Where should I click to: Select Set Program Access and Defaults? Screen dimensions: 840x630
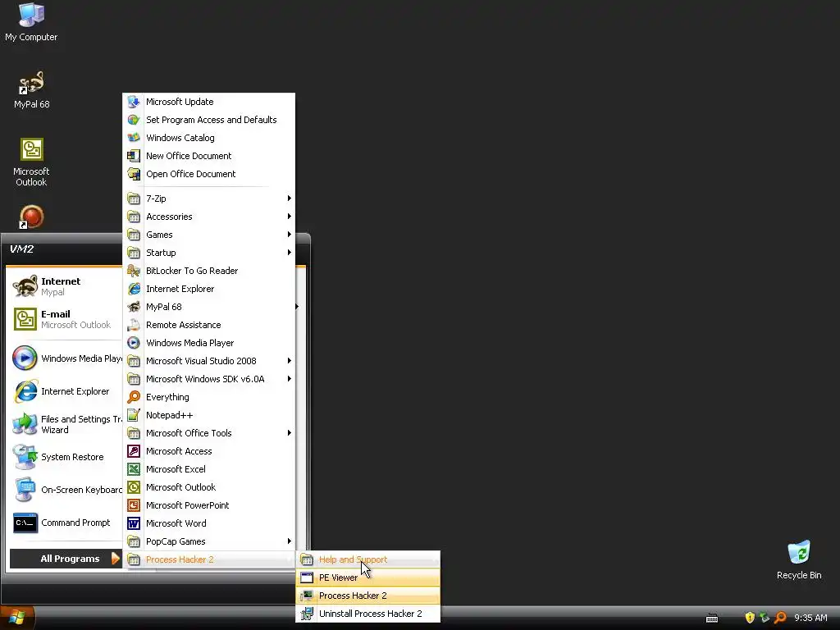tap(209, 120)
